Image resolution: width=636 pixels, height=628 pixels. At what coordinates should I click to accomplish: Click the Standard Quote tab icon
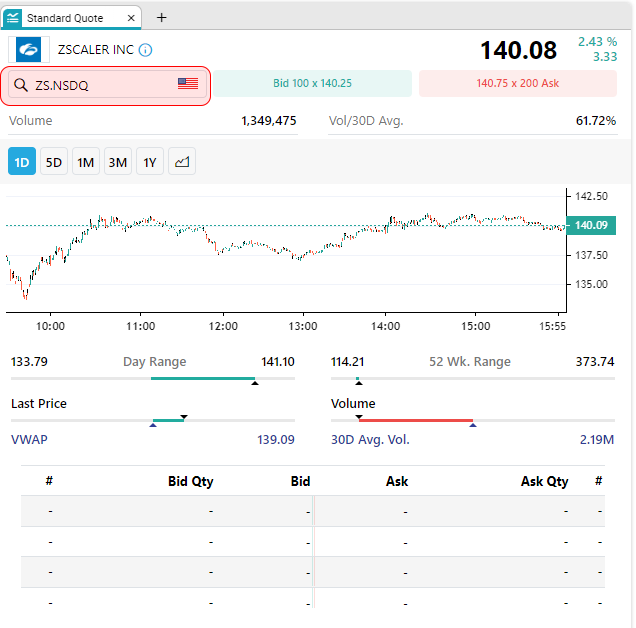[13, 17]
